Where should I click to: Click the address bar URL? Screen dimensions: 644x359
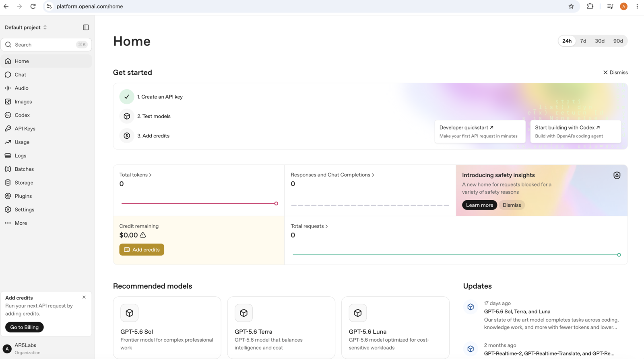[x=90, y=6]
